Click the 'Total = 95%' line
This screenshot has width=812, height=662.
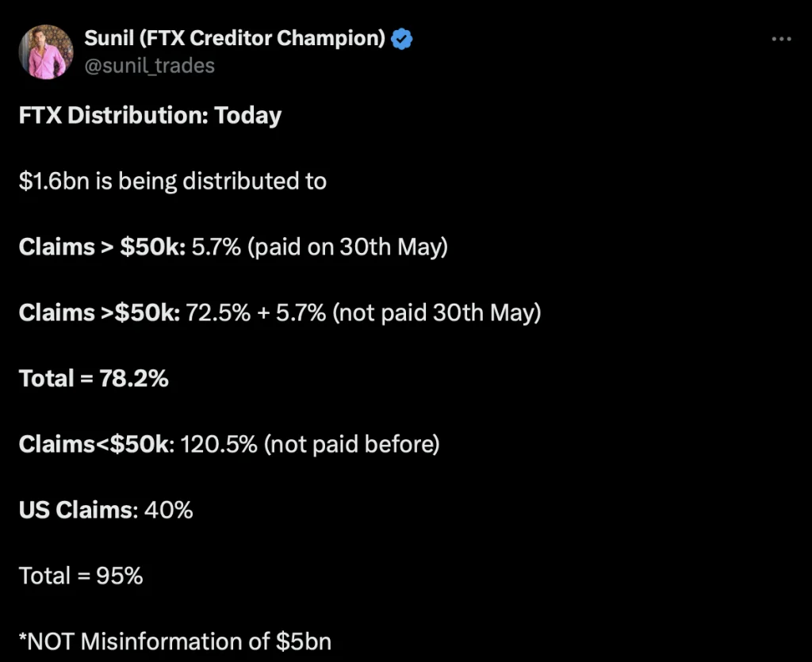click(x=81, y=576)
